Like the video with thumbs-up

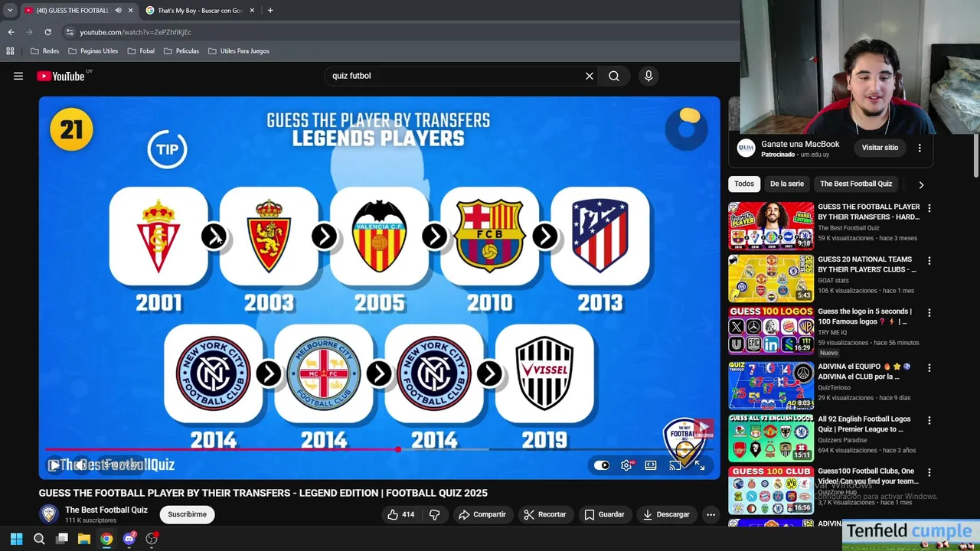pos(400,514)
